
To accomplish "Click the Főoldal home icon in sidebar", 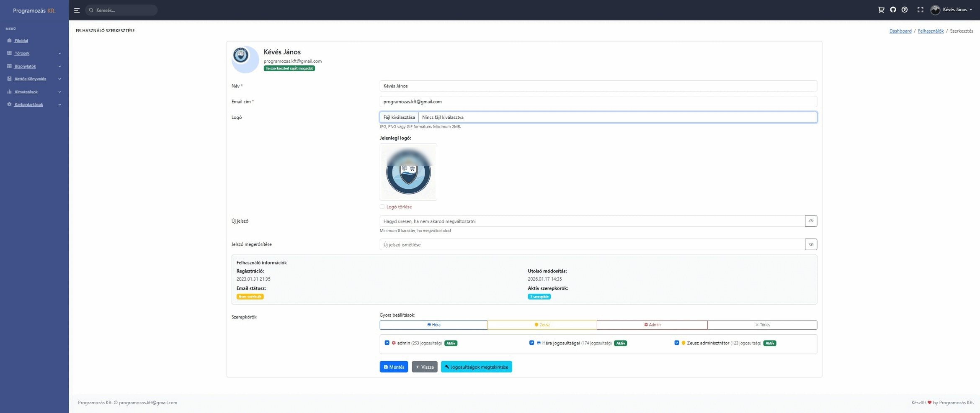I will click(x=9, y=41).
